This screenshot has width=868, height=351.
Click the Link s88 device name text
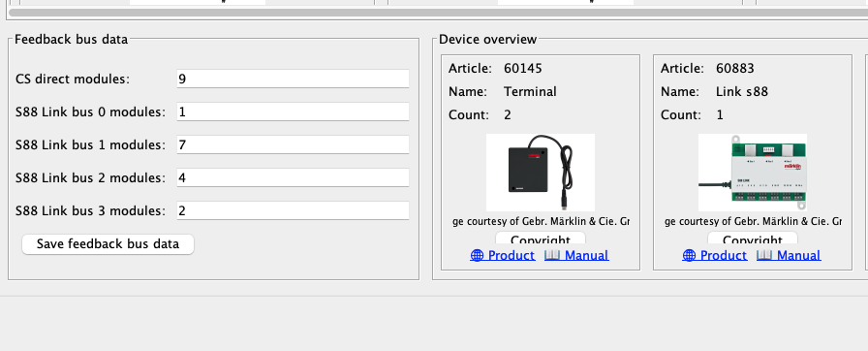coord(742,92)
